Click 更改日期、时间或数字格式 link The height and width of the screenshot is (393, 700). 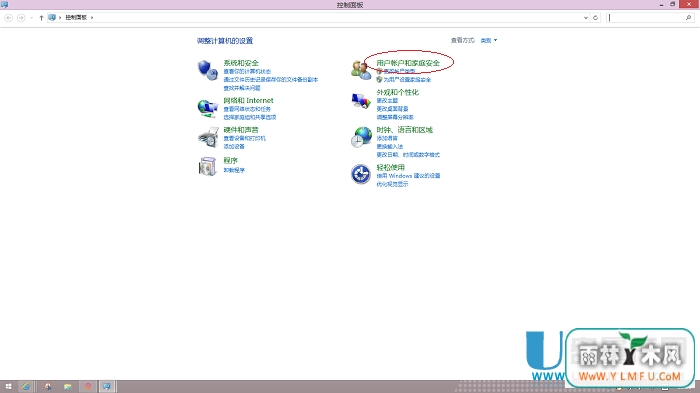coord(408,155)
